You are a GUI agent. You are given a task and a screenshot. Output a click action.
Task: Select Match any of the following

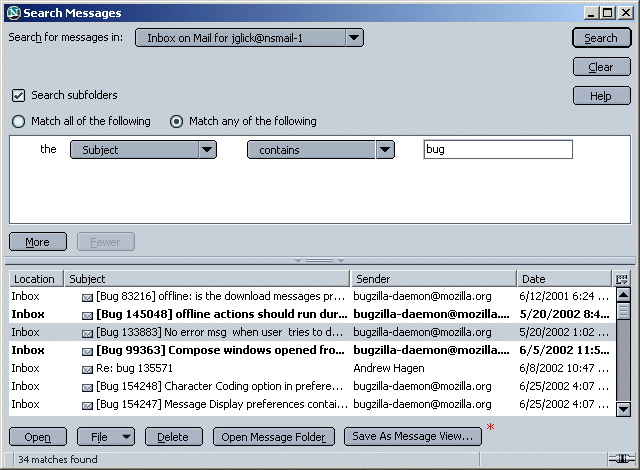(x=177, y=121)
